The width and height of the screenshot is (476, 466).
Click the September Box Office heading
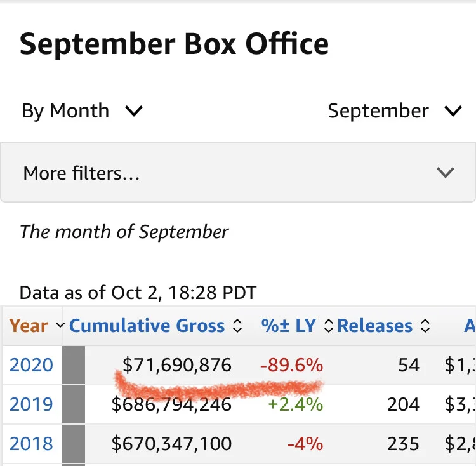coord(175,44)
